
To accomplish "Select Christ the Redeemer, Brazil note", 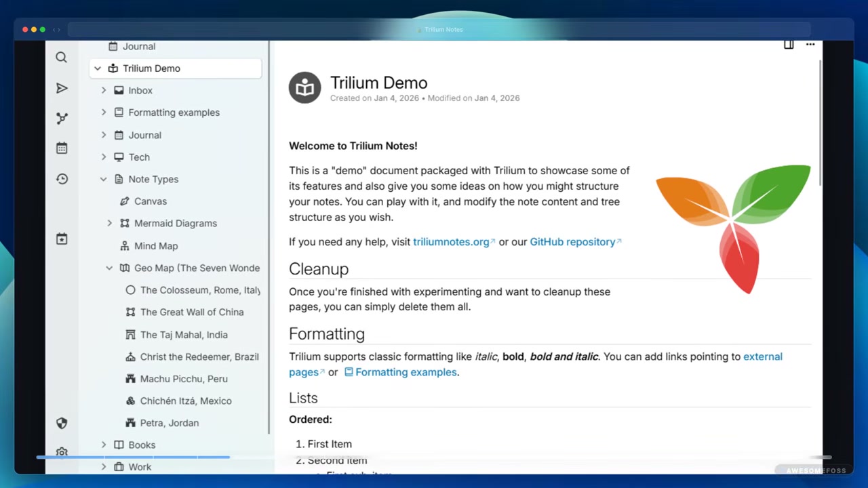I will tap(192, 357).
